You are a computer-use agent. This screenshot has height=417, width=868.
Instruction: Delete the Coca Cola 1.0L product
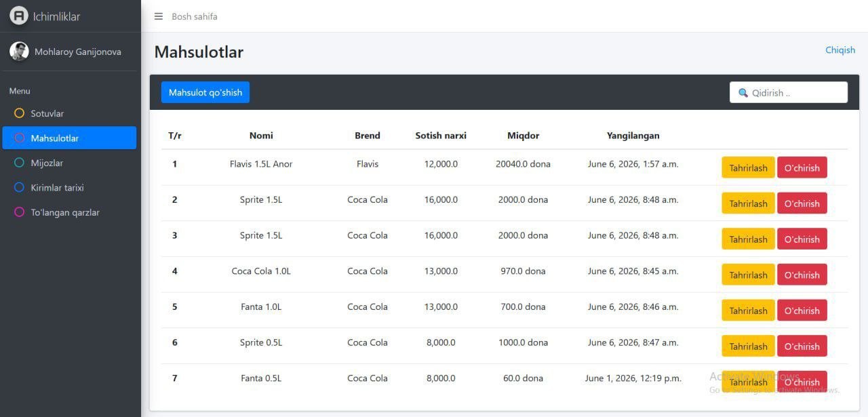802,275
